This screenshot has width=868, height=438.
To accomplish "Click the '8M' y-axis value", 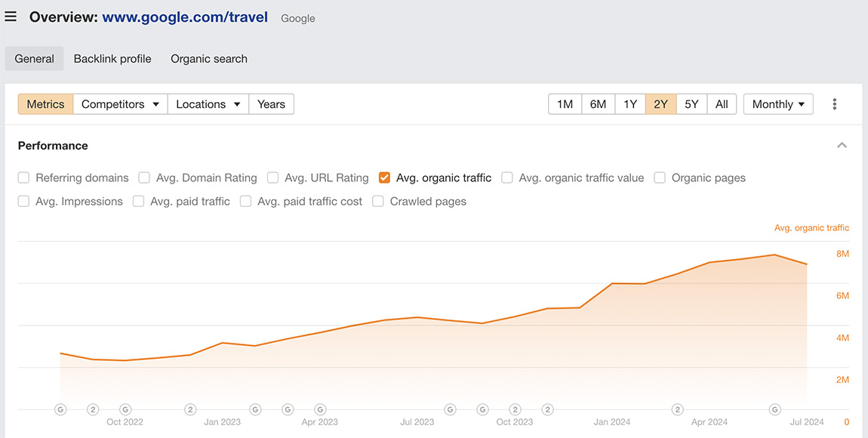I will click(842, 254).
